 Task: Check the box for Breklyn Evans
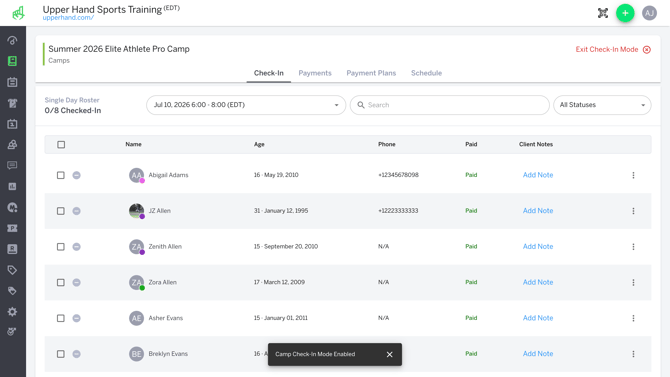pos(61,354)
